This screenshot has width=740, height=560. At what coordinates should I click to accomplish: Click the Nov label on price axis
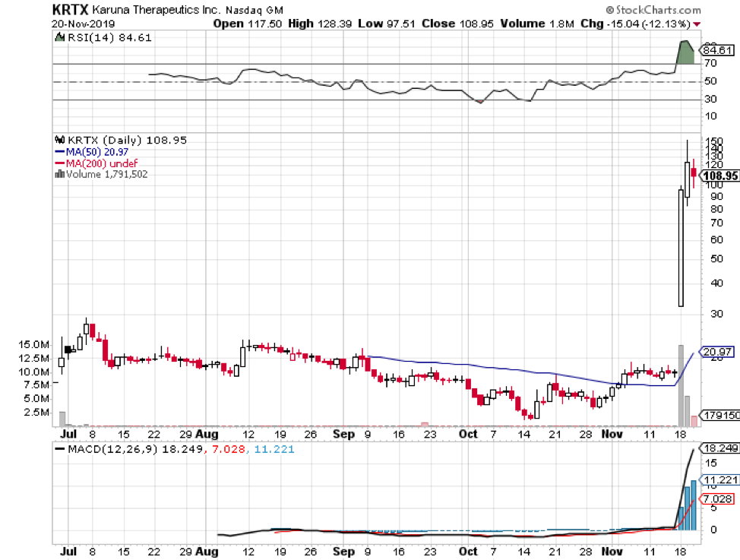(x=611, y=434)
